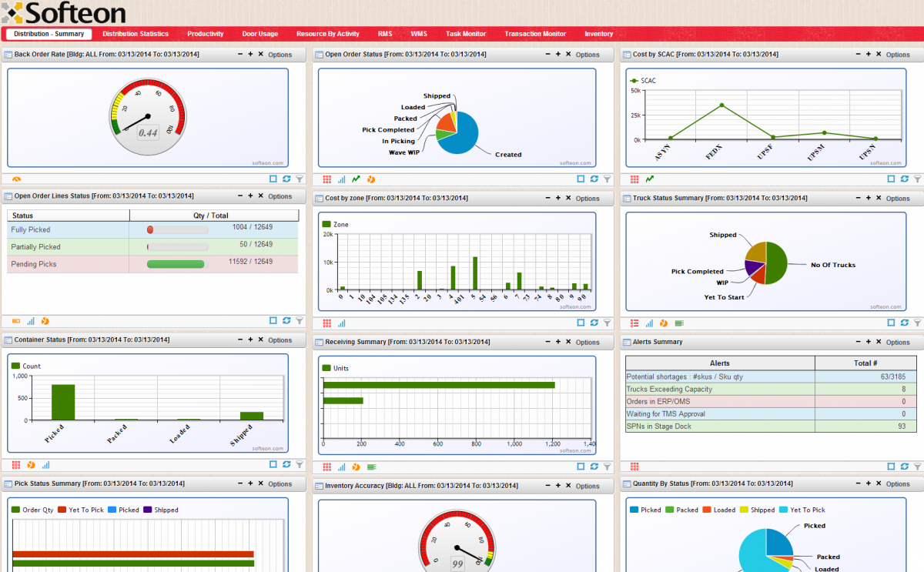
Task: Open Options dropdown on Back Order Rate widget
Action: [x=280, y=55]
